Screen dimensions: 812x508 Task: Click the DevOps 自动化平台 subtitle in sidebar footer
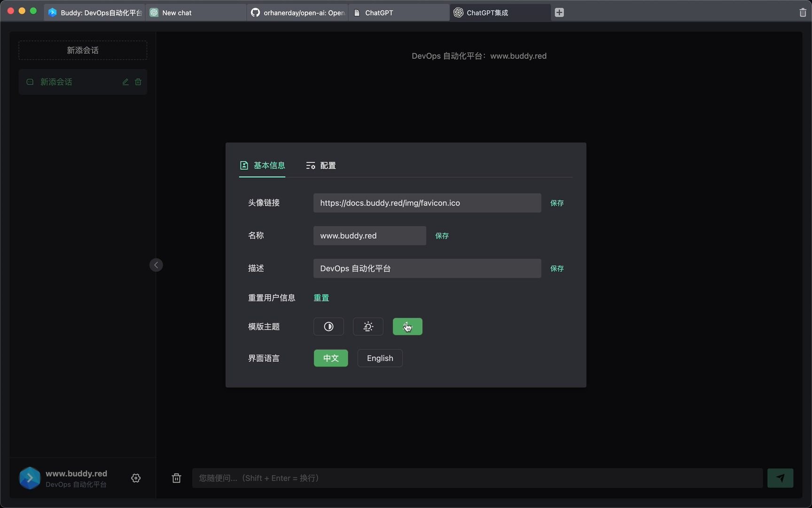click(76, 484)
